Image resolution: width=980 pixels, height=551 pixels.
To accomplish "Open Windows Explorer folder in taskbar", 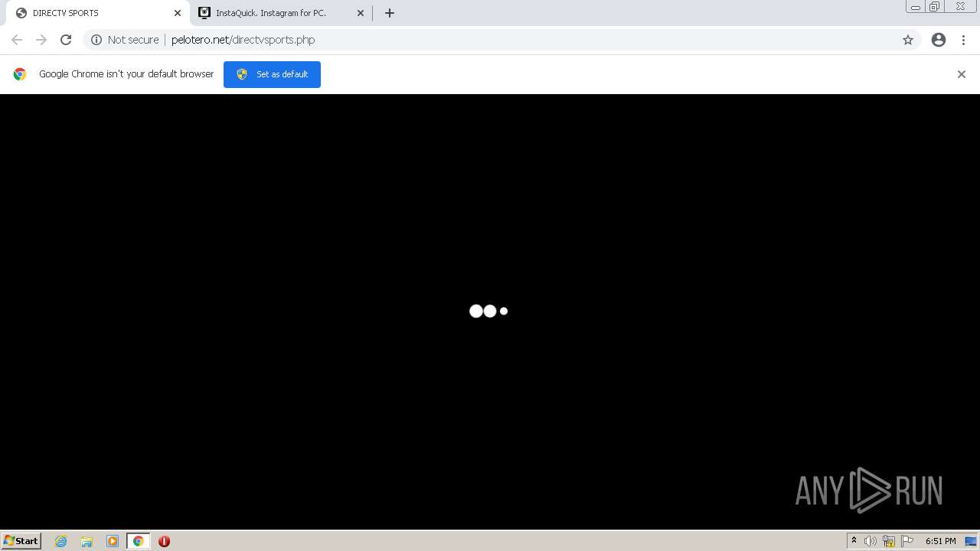I will [87, 541].
